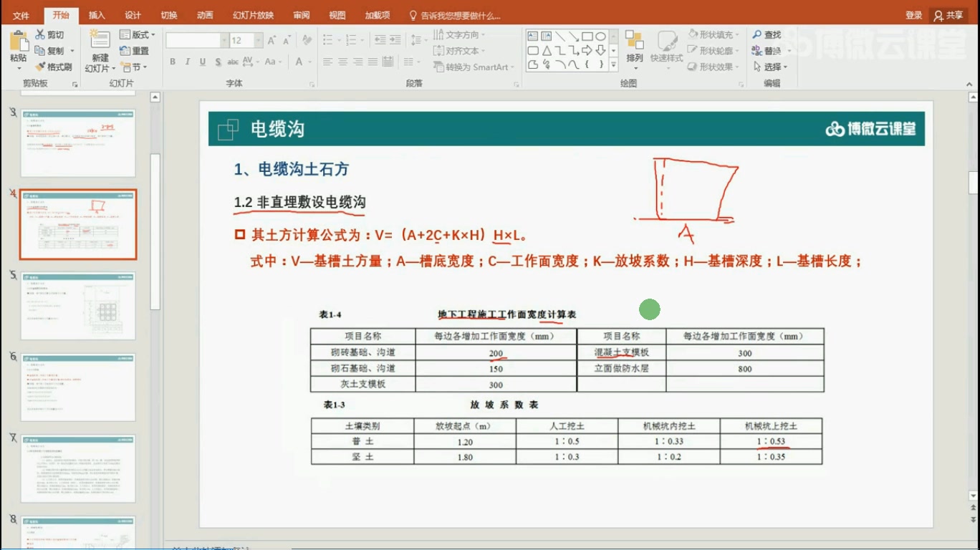Viewport: 980px width, 550px height.
Task: Click the Tell me search box (告诉我您想要做什么)
Action: pyautogui.click(x=454, y=15)
